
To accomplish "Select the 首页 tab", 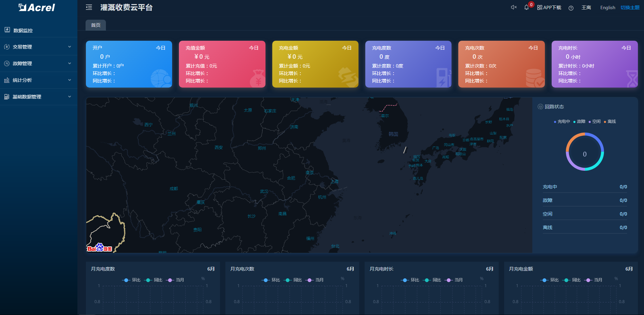I will point(96,25).
